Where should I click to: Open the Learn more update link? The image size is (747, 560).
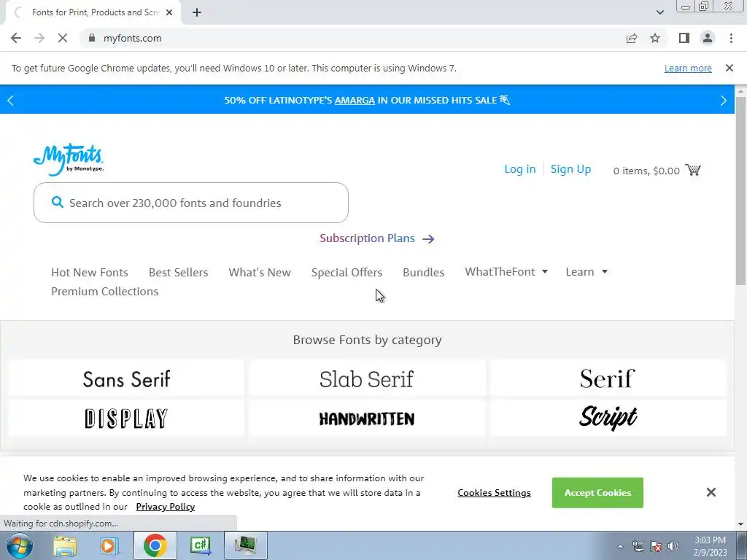point(688,68)
